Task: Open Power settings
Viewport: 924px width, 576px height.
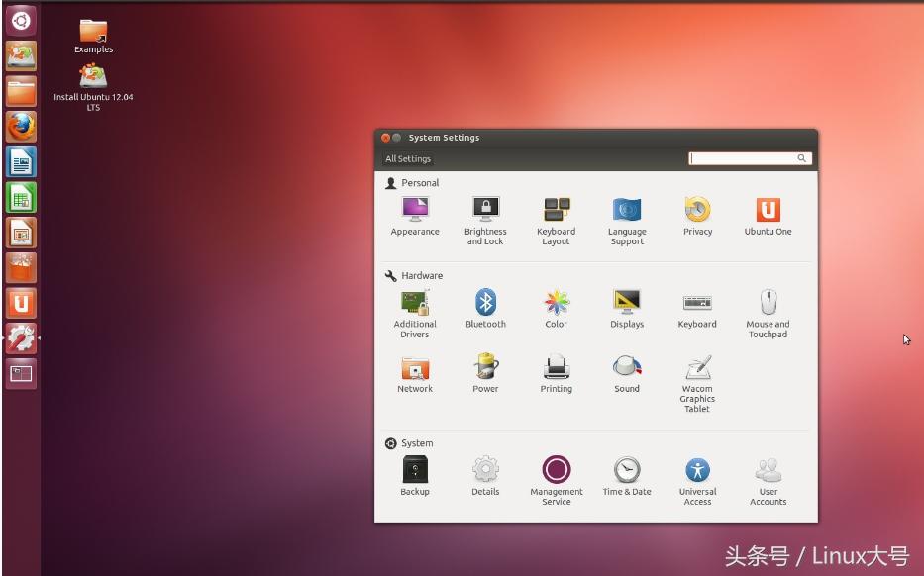Action: coord(485,373)
